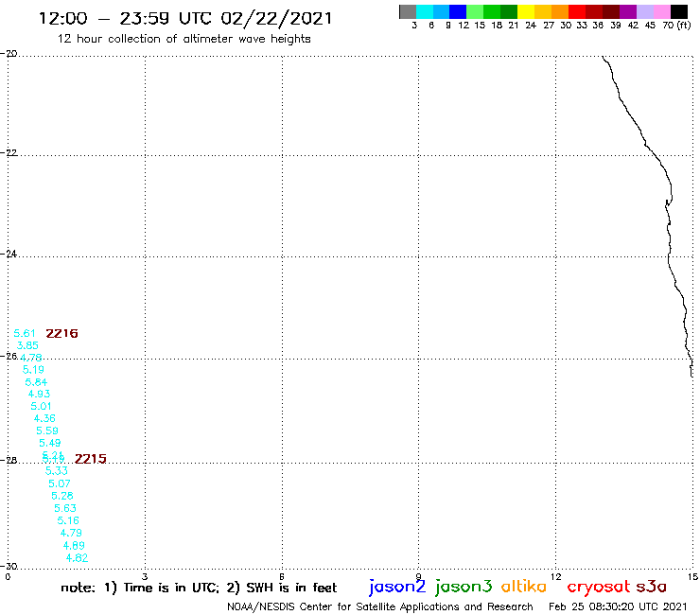Click the jason3 satellite legend label

click(x=464, y=587)
